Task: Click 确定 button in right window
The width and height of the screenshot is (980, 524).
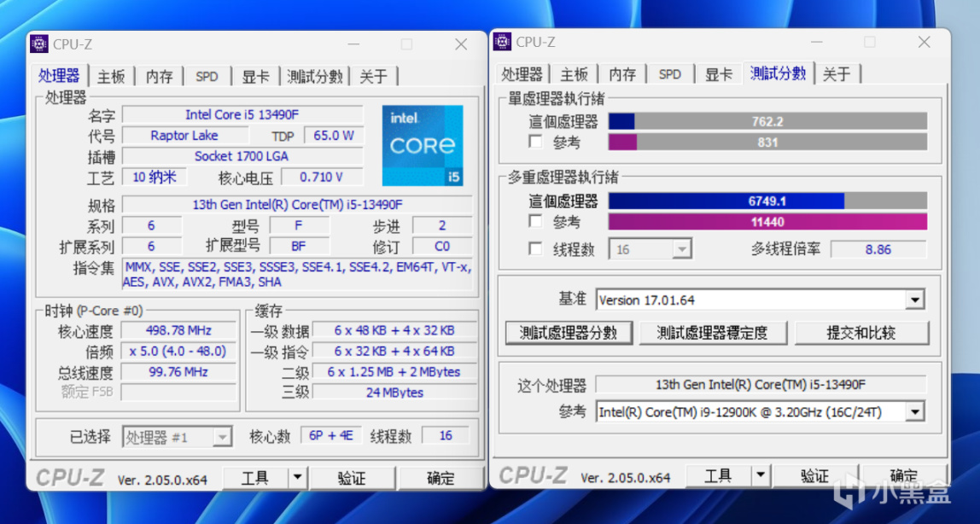Action: 903,476
